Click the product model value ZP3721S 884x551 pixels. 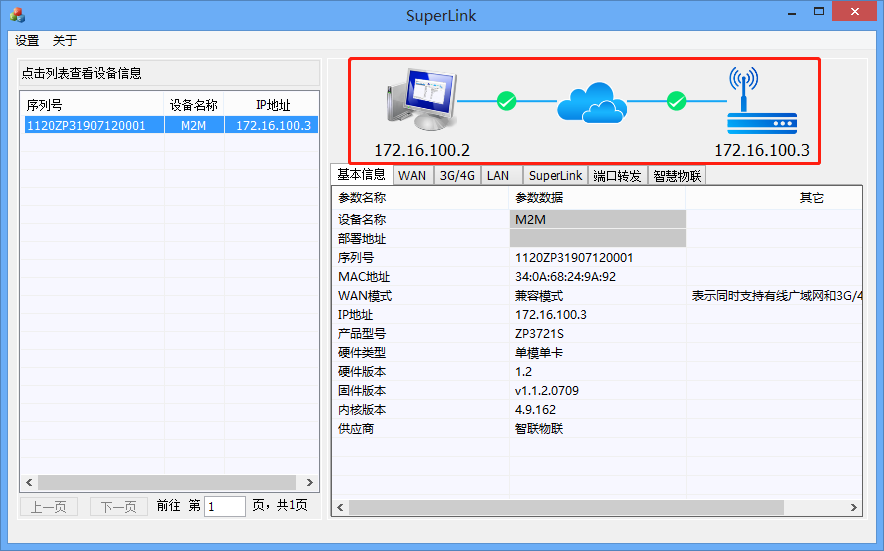pos(540,333)
